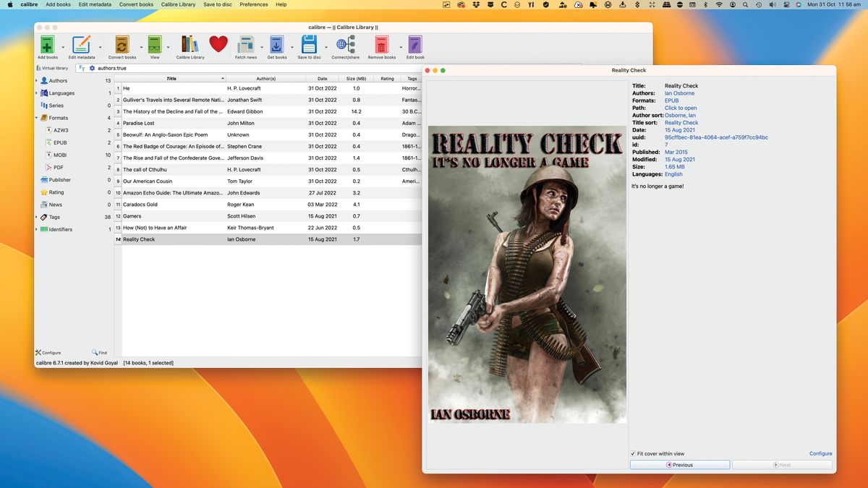Open the Preferences menu in the menu bar
Image resolution: width=868 pixels, height=488 pixels.
coord(253,4)
